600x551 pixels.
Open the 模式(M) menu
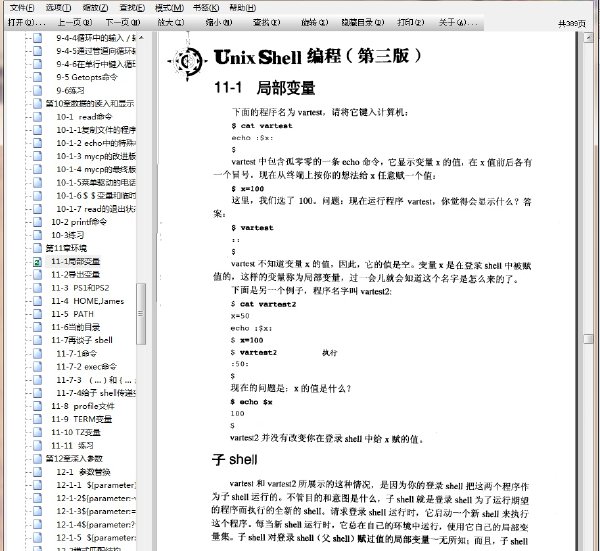pos(169,8)
